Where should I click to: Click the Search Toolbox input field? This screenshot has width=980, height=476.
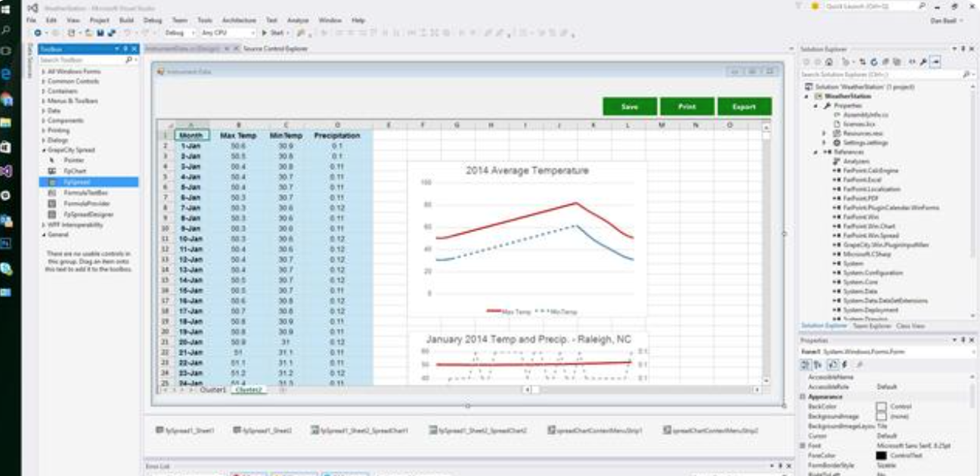[x=83, y=60]
